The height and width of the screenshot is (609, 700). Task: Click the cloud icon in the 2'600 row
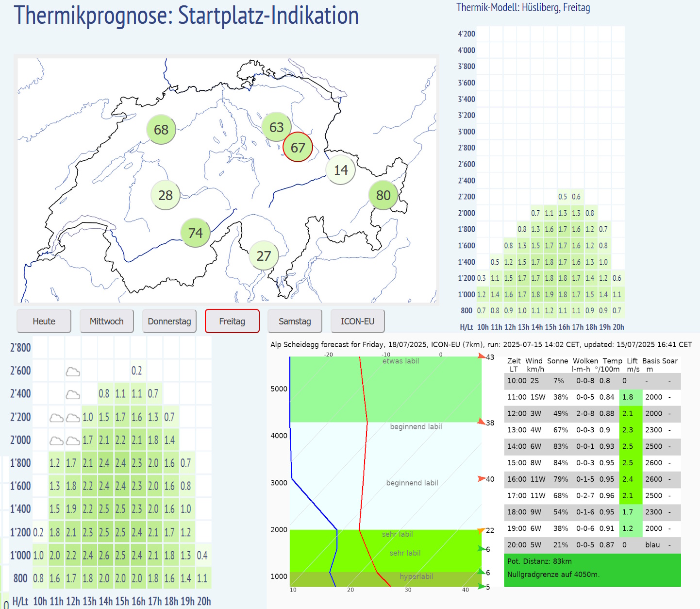pyautogui.click(x=73, y=372)
